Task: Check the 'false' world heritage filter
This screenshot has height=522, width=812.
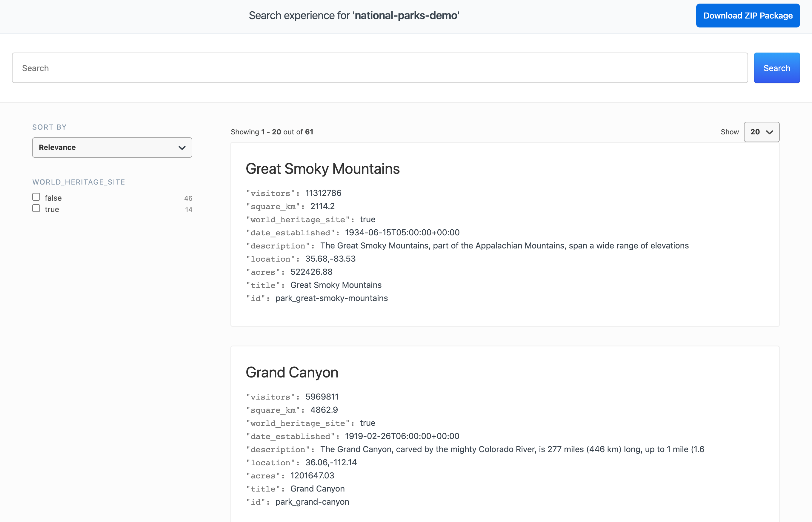Action: [36, 196]
